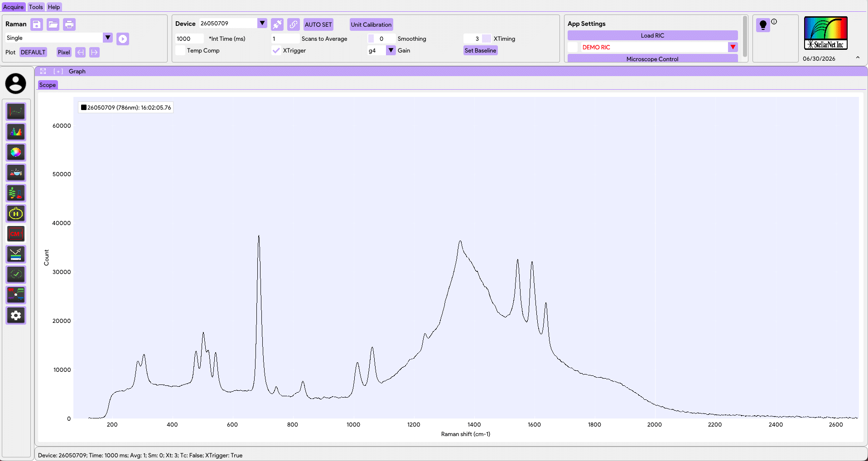Click the Int Time input field

(189, 39)
